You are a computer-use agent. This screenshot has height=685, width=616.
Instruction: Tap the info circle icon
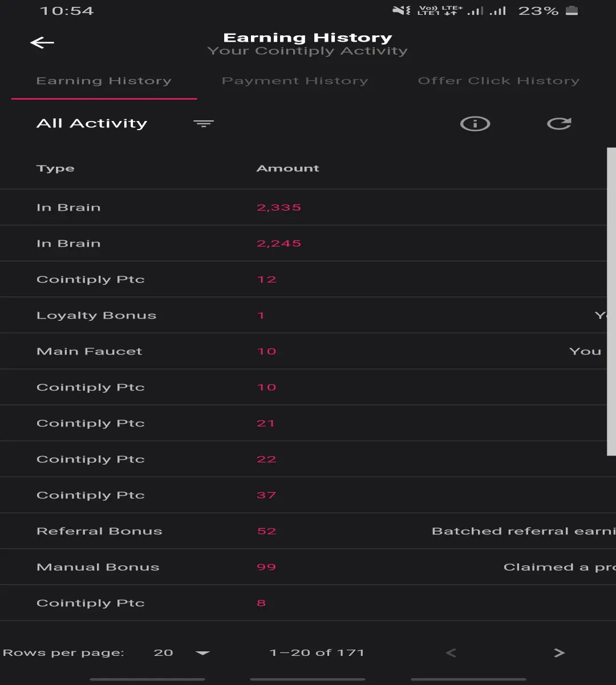tap(475, 123)
